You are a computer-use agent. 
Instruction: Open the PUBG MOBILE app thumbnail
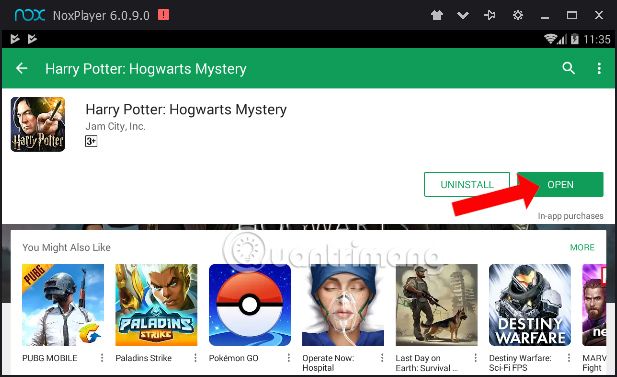[63, 305]
